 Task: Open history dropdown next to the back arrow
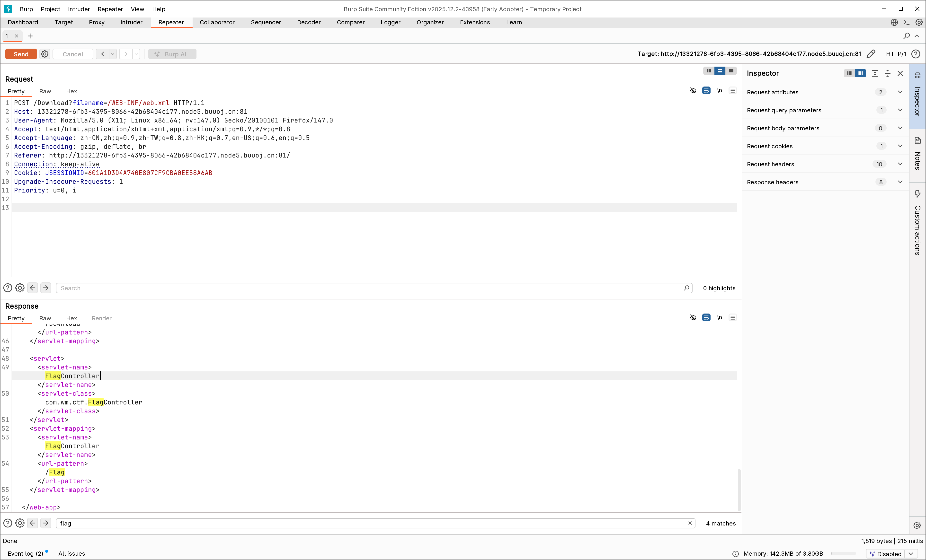tap(113, 54)
